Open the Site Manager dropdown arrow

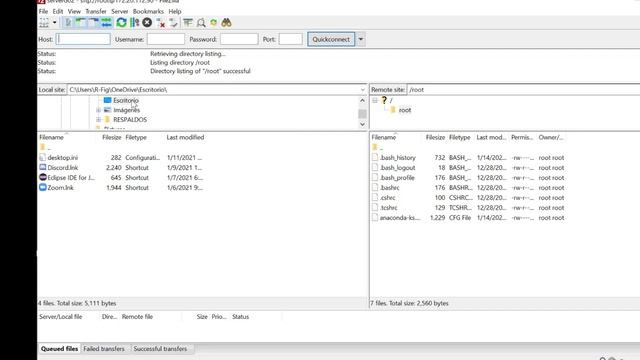point(55,23)
